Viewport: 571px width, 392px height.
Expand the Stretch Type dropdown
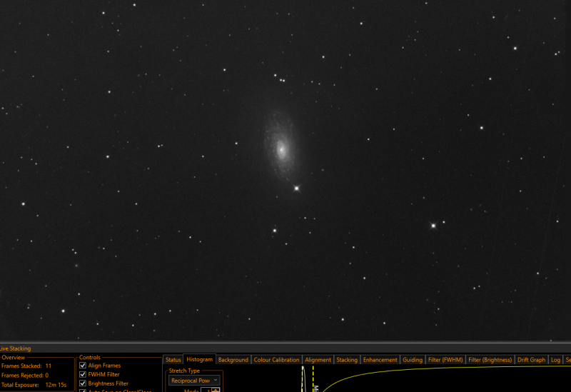pyautogui.click(x=194, y=381)
